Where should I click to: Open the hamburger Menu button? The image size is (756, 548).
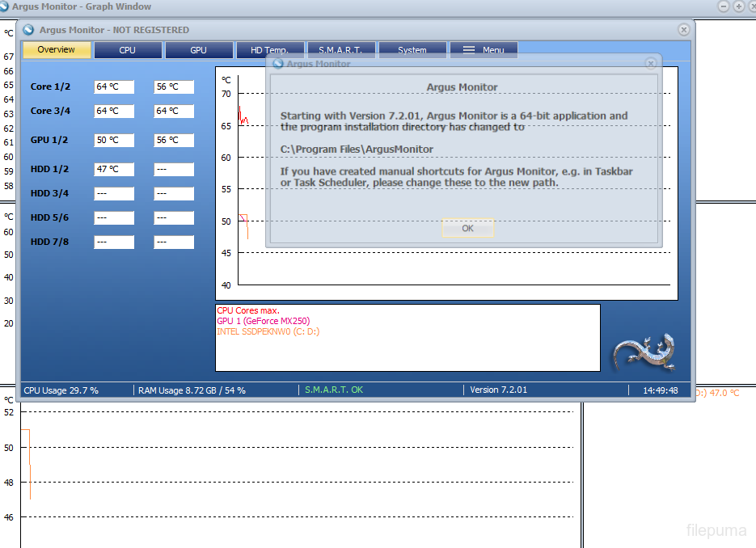pyautogui.click(x=484, y=50)
